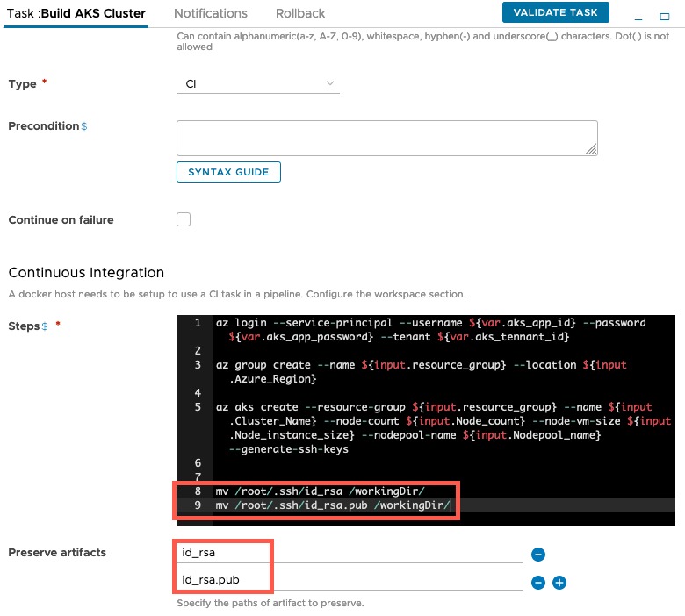The image size is (685, 616).
Task: Click the docker host setup hint text
Action: [x=237, y=294]
